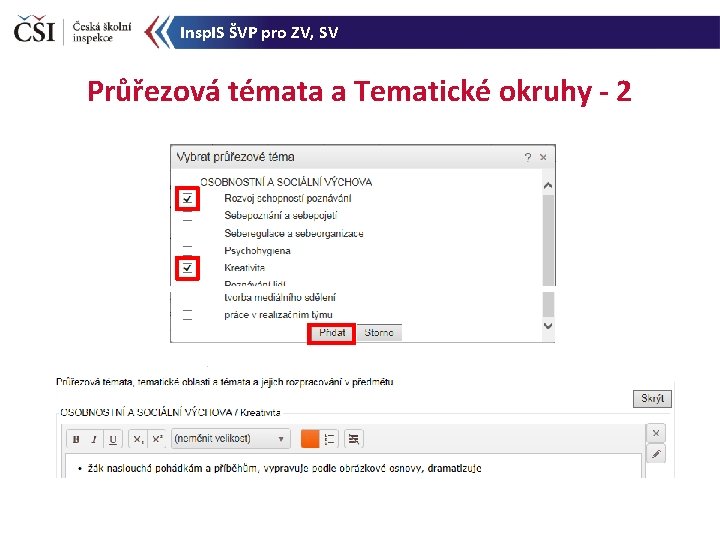This screenshot has height=540, width=720.
Task: Open help in the dialog title bar
Action: (528, 158)
